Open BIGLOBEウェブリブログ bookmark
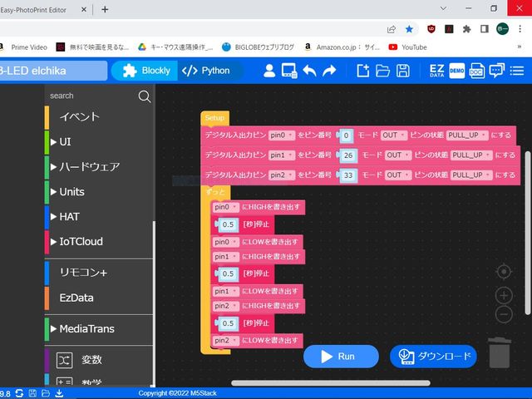532x399 pixels. point(259,47)
